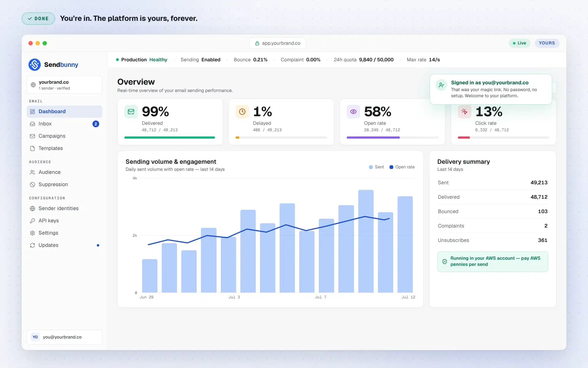The image size is (588, 368).
Task: Click the Delivered envelope-check icon
Action: tap(131, 112)
